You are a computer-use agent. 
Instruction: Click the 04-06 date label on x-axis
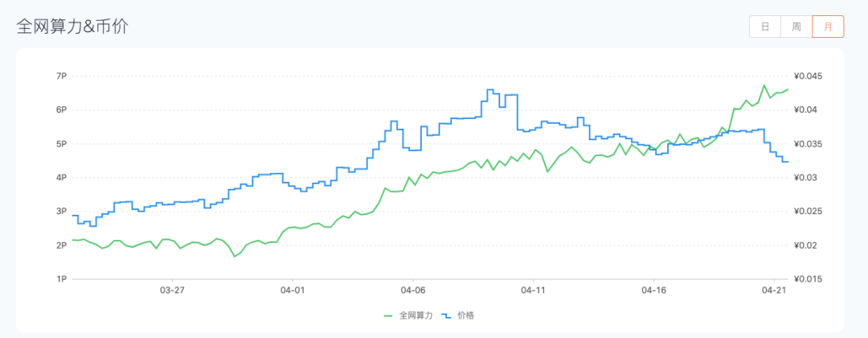coord(412,291)
